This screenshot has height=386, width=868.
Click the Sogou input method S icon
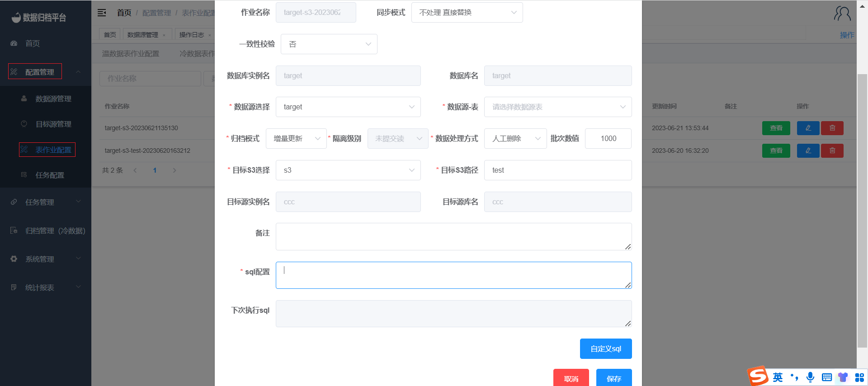[758, 376]
